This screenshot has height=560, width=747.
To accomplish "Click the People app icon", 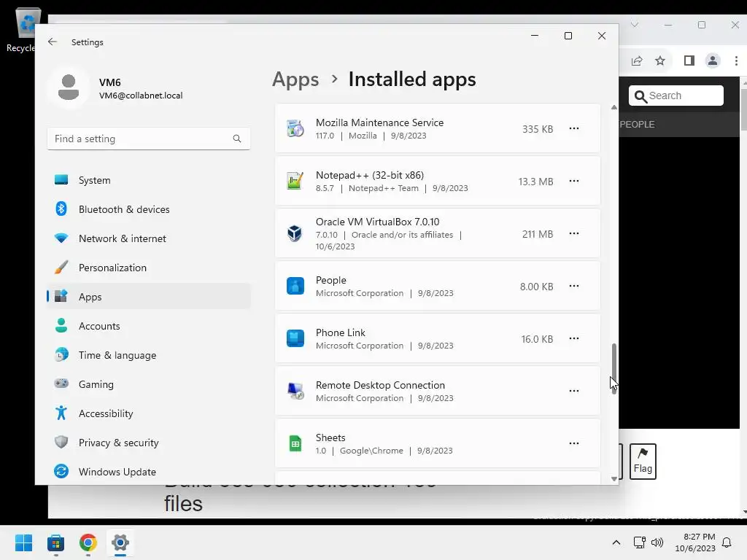I will tap(295, 286).
